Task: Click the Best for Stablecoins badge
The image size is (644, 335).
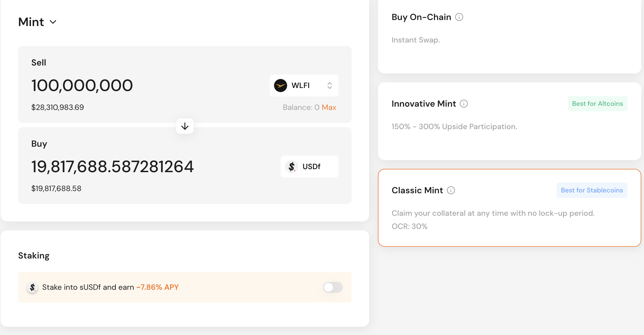Action: pos(592,190)
